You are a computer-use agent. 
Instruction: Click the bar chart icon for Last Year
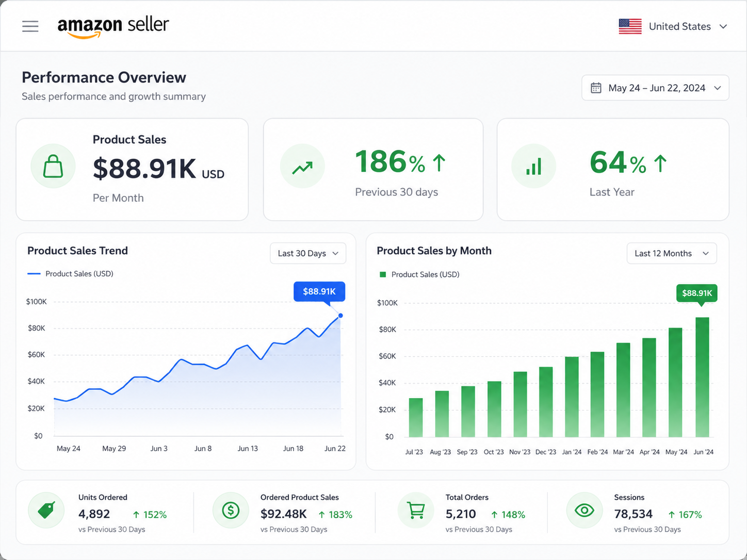[x=533, y=166]
